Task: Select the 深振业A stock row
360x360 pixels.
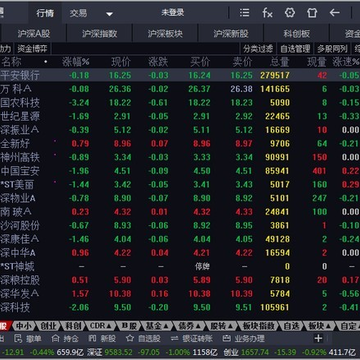Action: (x=180, y=130)
